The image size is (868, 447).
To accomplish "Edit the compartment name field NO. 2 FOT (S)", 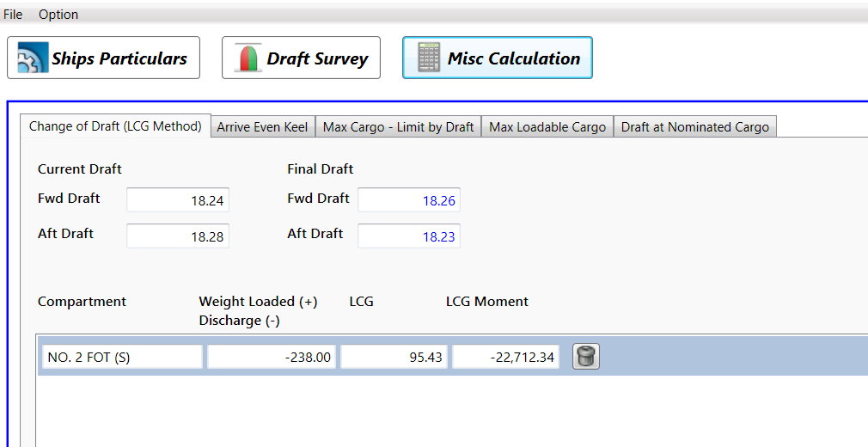I will pyautogui.click(x=122, y=357).
